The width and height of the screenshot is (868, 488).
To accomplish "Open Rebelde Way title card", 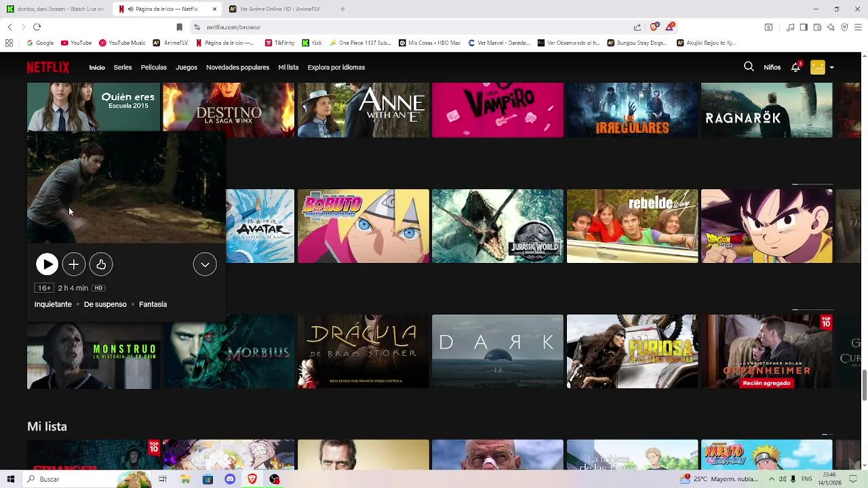I will pyautogui.click(x=632, y=226).
